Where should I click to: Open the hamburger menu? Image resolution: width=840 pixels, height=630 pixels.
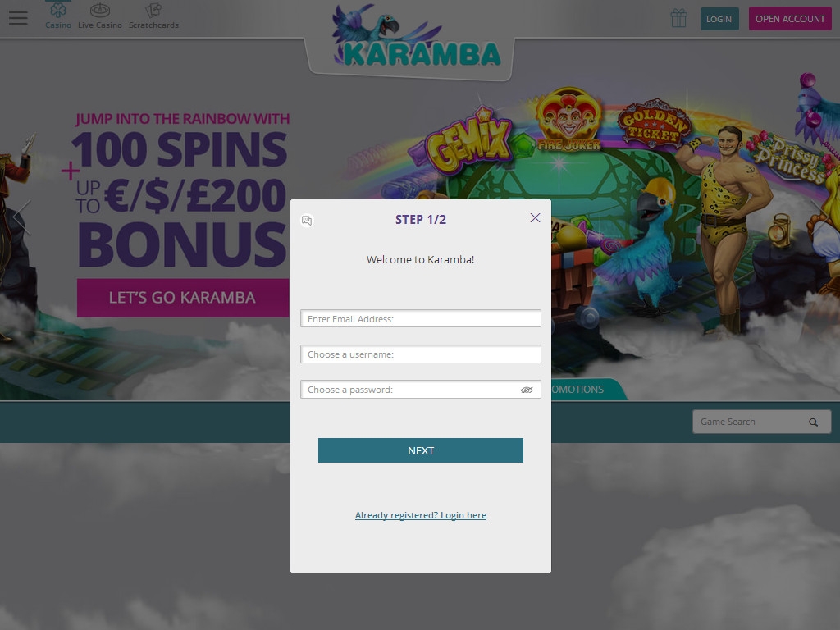click(18, 18)
